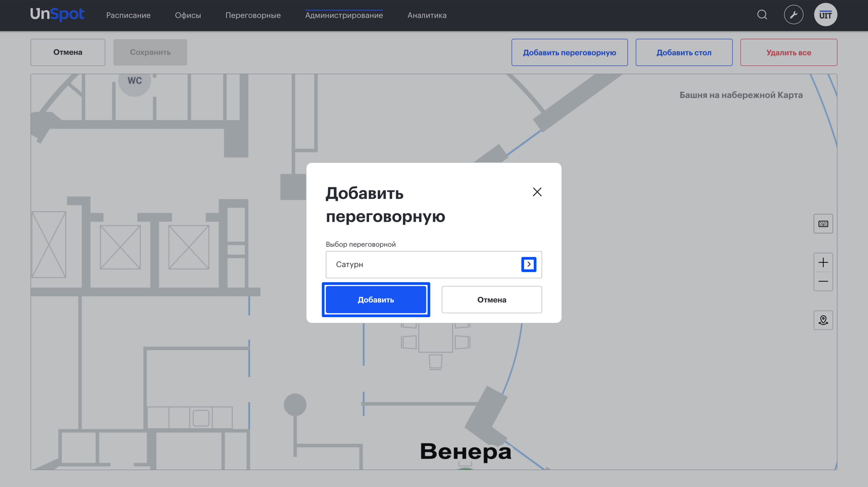Open the Офисы menu item
This screenshot has height=487, width=868.
[188, 15]
